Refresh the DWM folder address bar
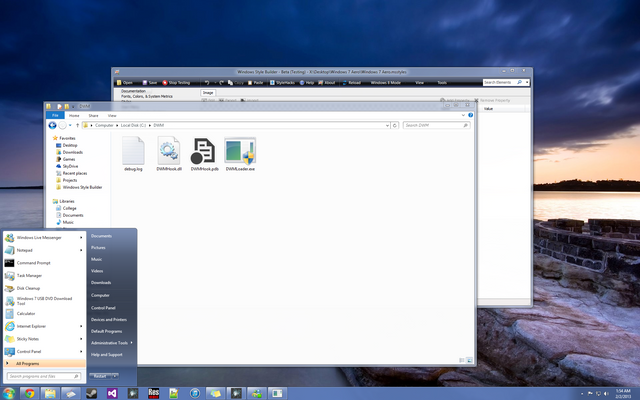Viewport: 640px width, 400px height. click(x=395, y=125)
